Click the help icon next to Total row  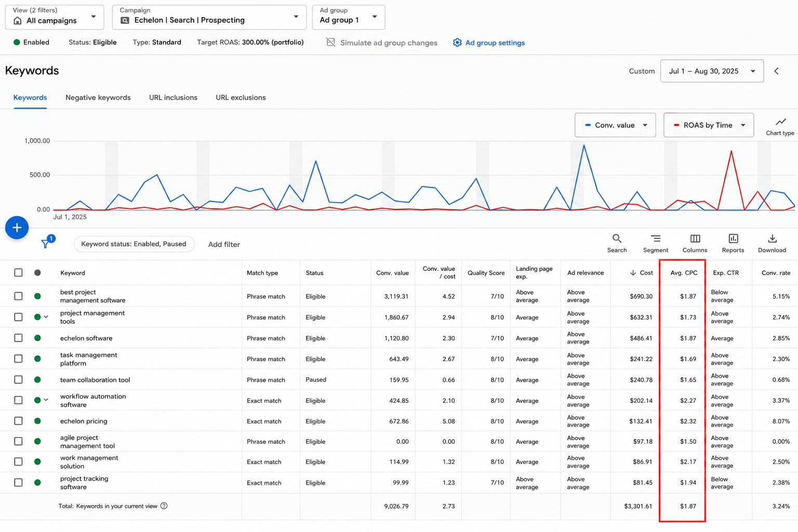point(164,506)
